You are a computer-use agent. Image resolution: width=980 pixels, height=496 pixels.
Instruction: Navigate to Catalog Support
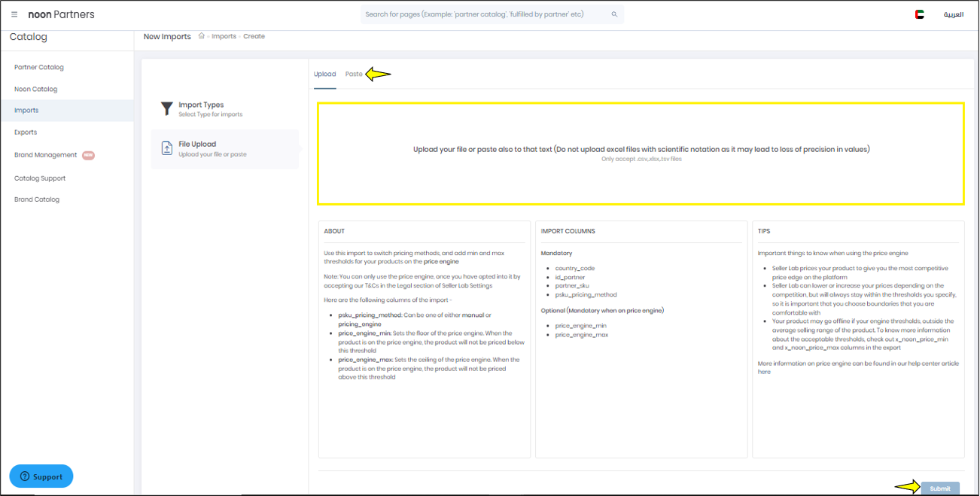40,178
